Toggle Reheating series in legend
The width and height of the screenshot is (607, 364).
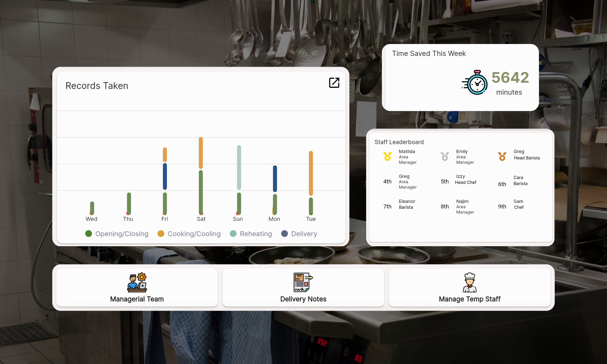(251, 233)
